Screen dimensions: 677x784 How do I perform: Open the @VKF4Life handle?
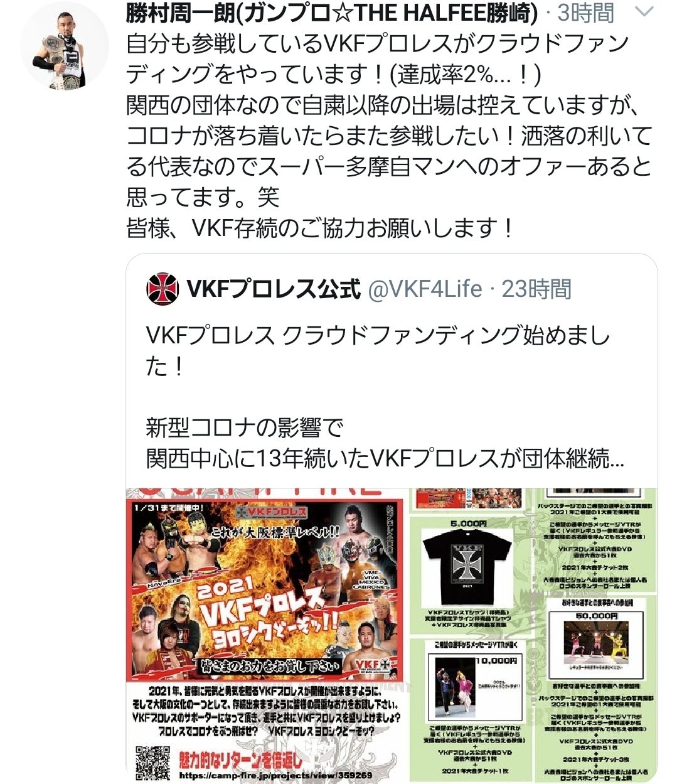click(x=425, y=289)
